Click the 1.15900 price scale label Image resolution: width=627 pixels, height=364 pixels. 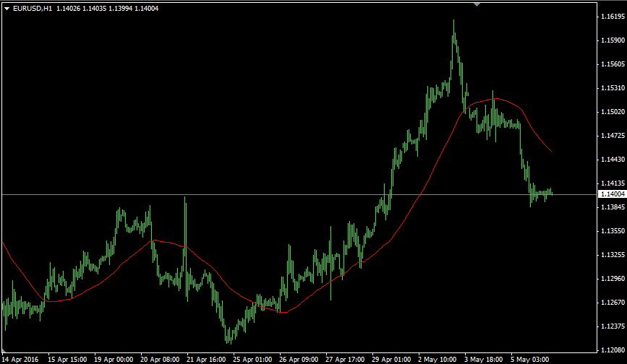[613, 40]
